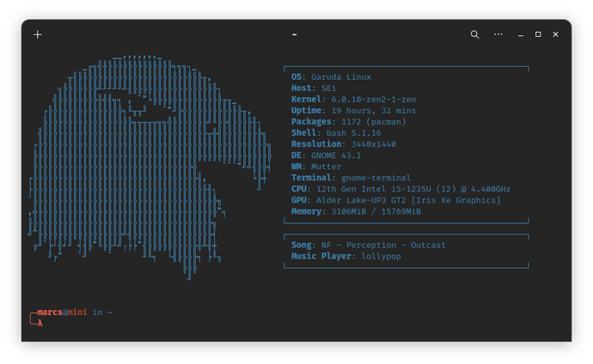Open a new terminal tab with plus icon
Viewport: 593px width, 364px height.
click(x=38, y=35)
